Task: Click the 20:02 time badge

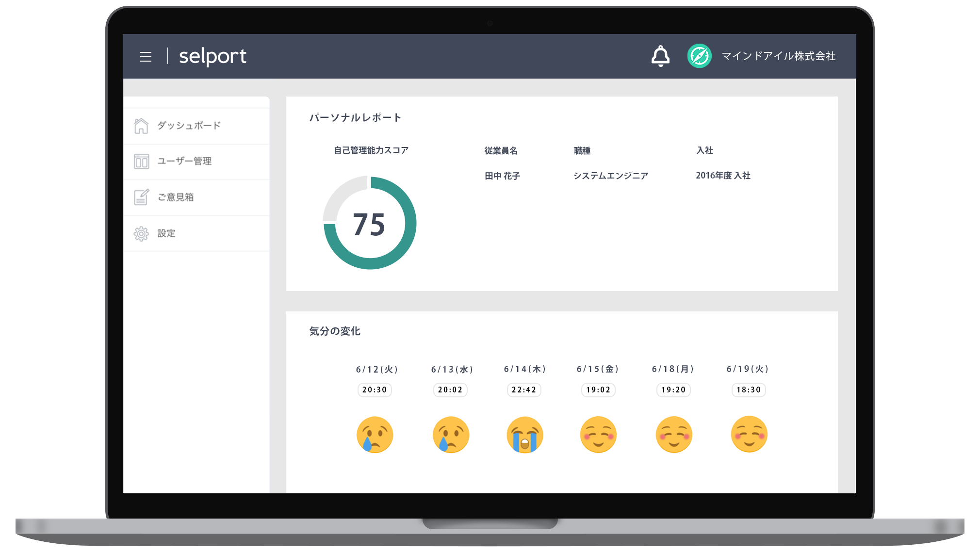Action: tap(450, 390)
